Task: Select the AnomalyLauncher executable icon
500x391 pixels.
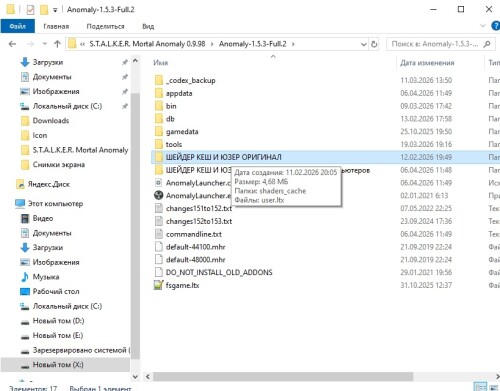Action: click(x=159, y=195)
